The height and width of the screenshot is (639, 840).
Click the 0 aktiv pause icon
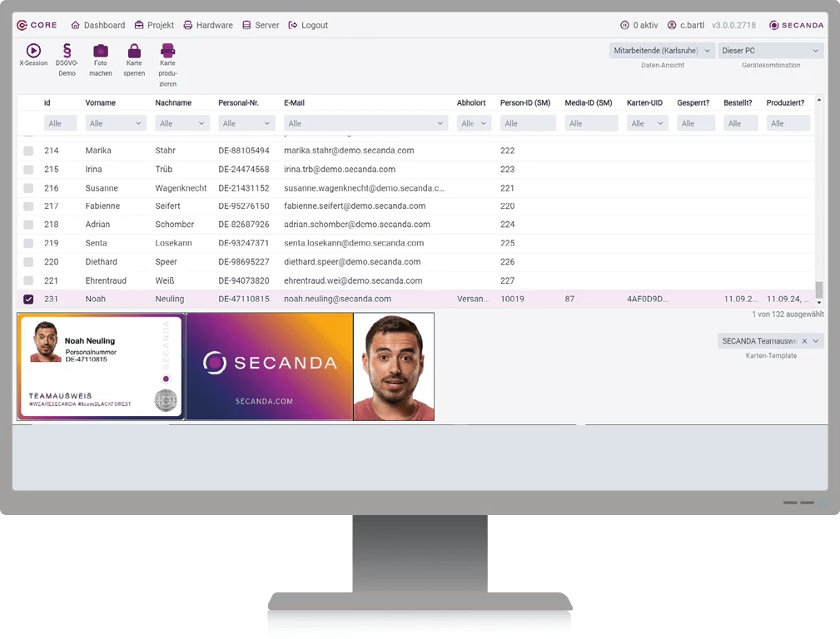624,25
